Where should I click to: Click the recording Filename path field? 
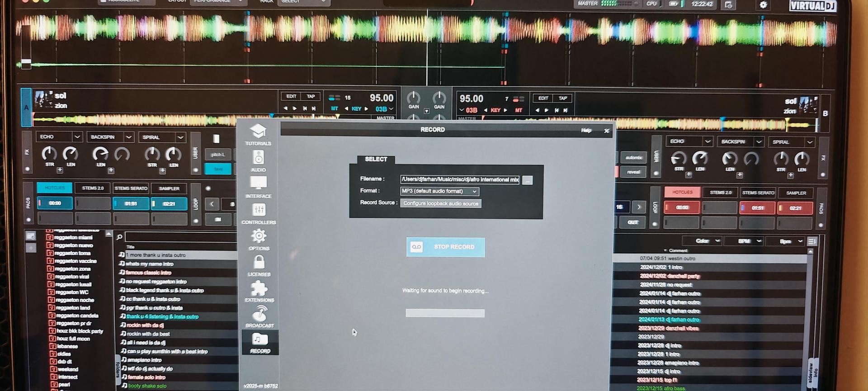pyautogui.click(x=459, y=180)
